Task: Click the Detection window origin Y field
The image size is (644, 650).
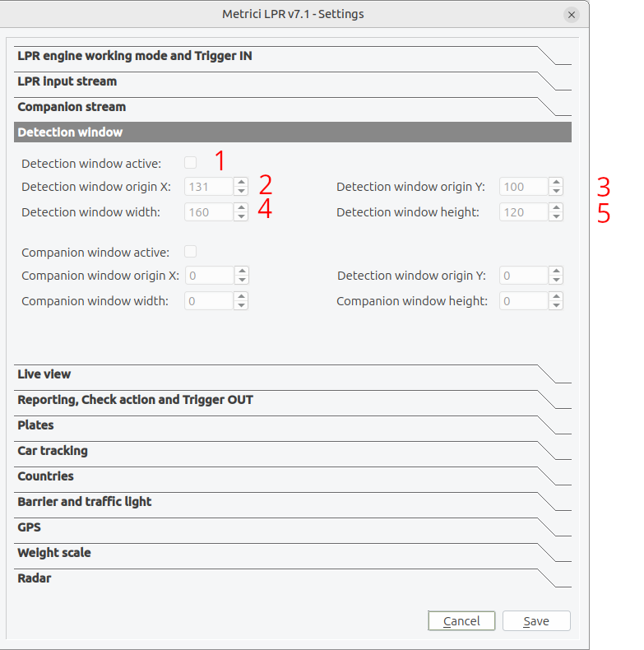Action: pyautogui.click(x=524, y=187)
